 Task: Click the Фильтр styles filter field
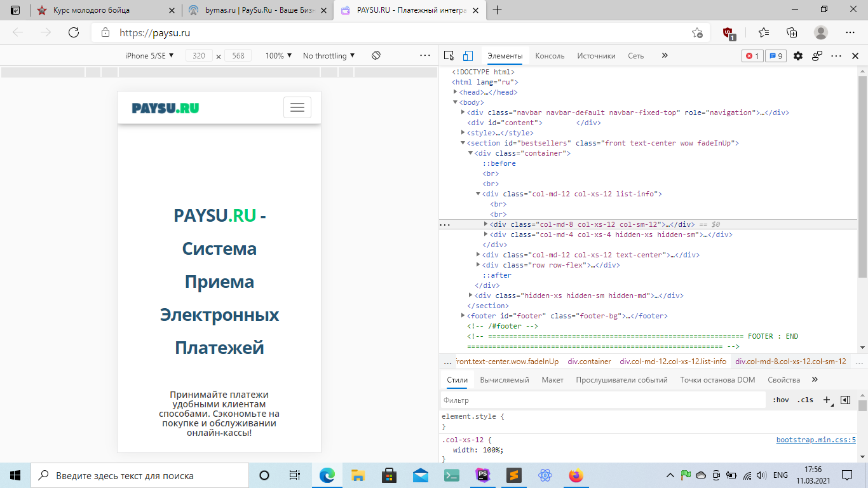pyautogui.click(x=602, y=400)
